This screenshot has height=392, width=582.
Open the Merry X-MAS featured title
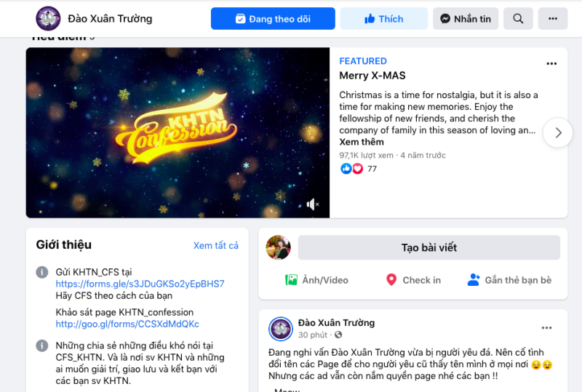coord(372,76)
